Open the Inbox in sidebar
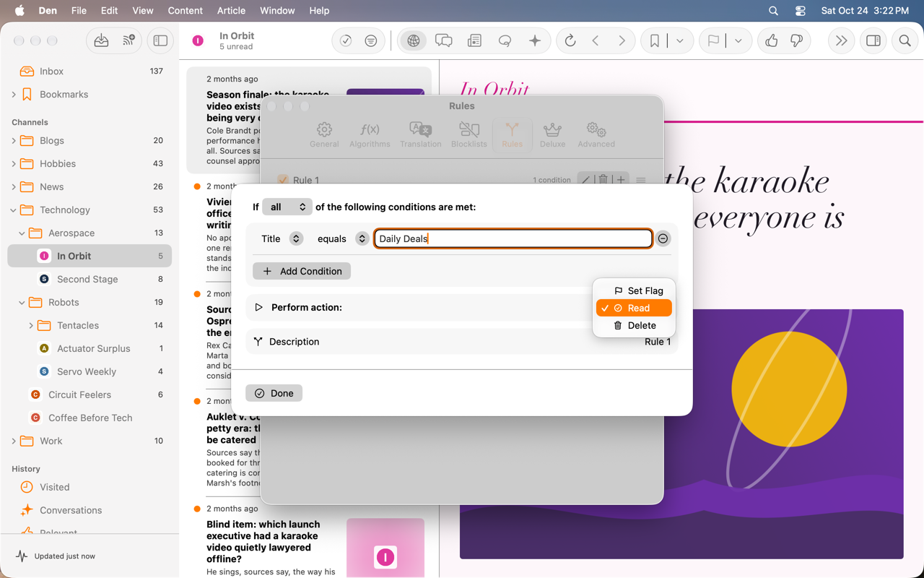The height and width of the screenshot is (578, 924). [x=90, y=72]
